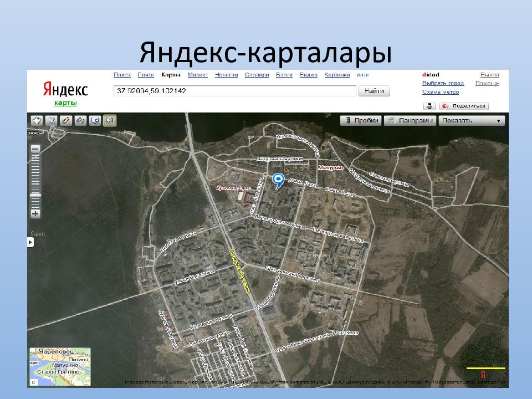Click the Шекснинский проспект street label

(x=293, y=274)
